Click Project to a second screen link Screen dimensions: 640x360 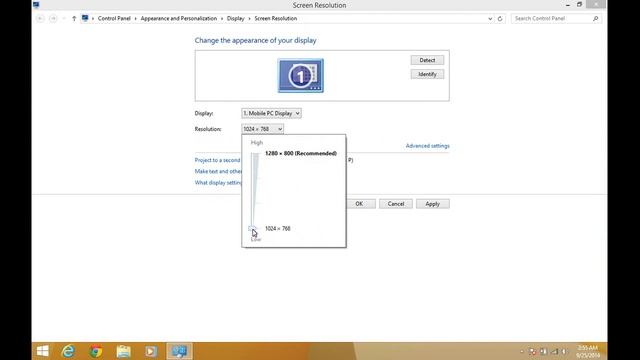coord(218,160)
